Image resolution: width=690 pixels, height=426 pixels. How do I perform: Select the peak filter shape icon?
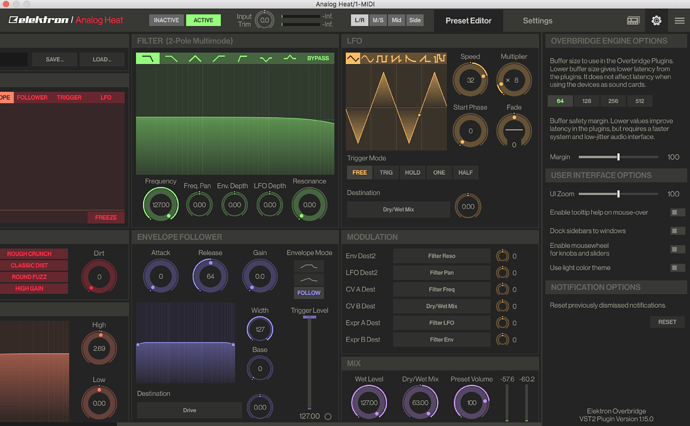click(x=290, y=58)
